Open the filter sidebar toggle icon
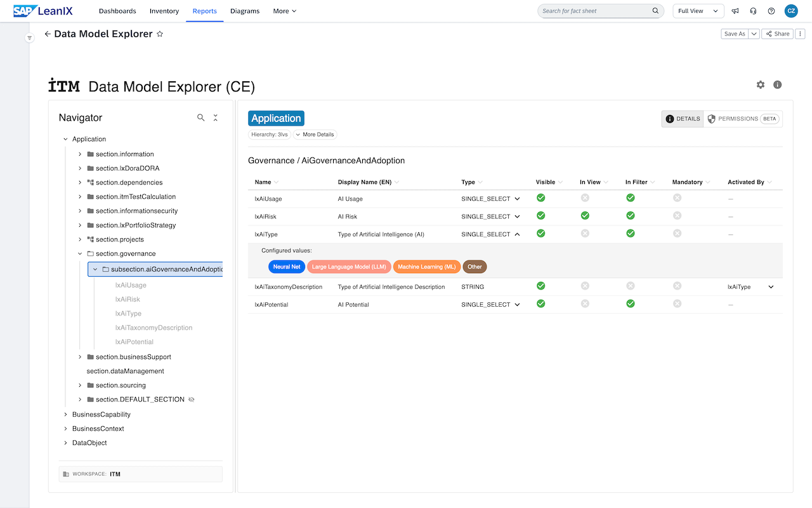 [x=29, y=38]
